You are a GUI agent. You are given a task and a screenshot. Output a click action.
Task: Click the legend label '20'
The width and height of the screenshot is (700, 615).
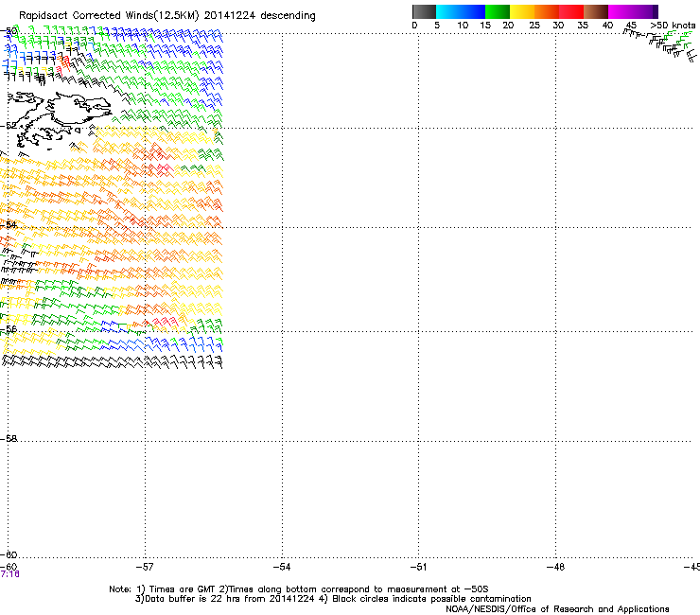point(508,25)
